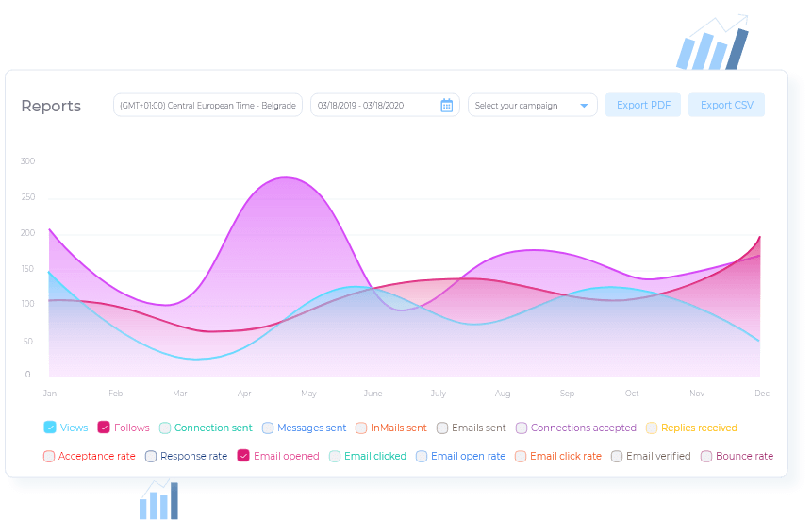Enable the Email verified checkbox
The height and width of the screenshot is (520, 812).
tap(617, 456)
